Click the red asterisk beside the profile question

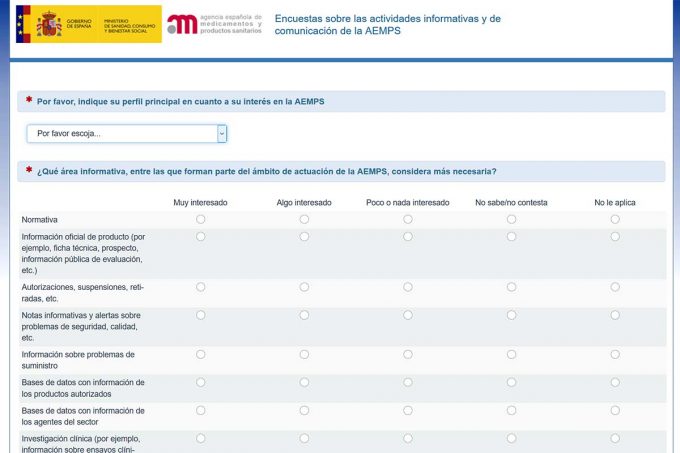(29, 100)
